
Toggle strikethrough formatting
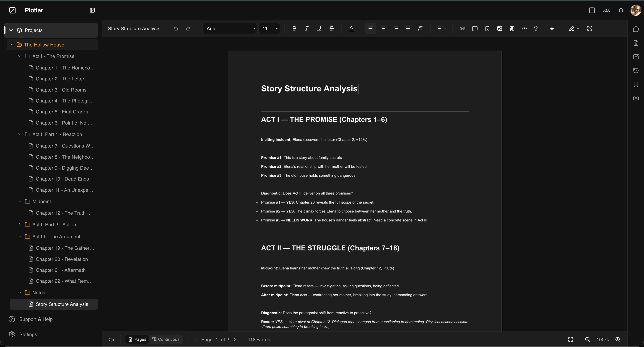point(331,28)
